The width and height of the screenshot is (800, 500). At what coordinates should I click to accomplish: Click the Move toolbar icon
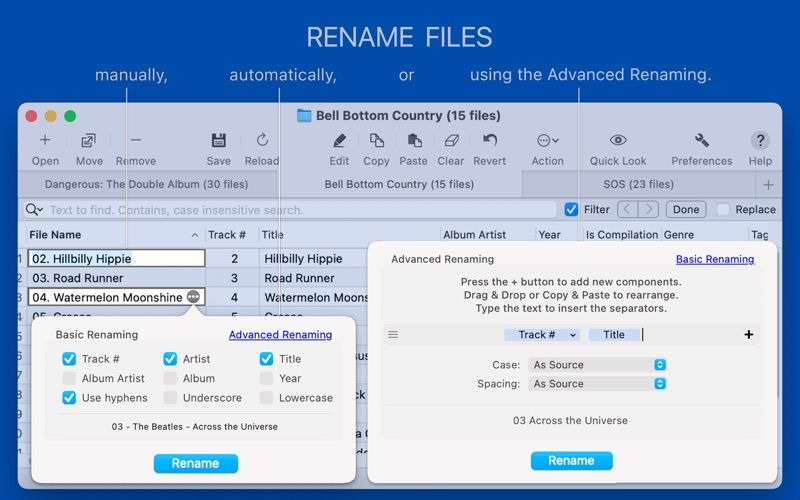pyautogui.click(x=89, y=140)
